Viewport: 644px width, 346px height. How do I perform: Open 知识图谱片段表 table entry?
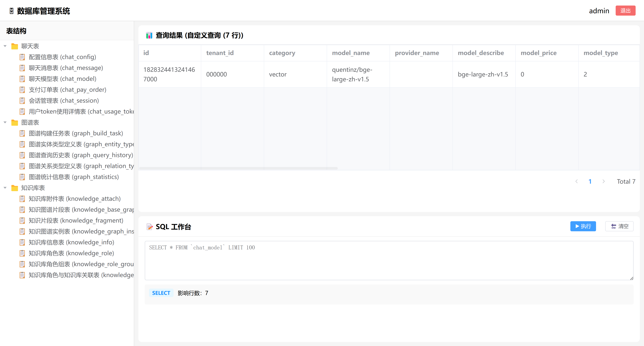82,210
